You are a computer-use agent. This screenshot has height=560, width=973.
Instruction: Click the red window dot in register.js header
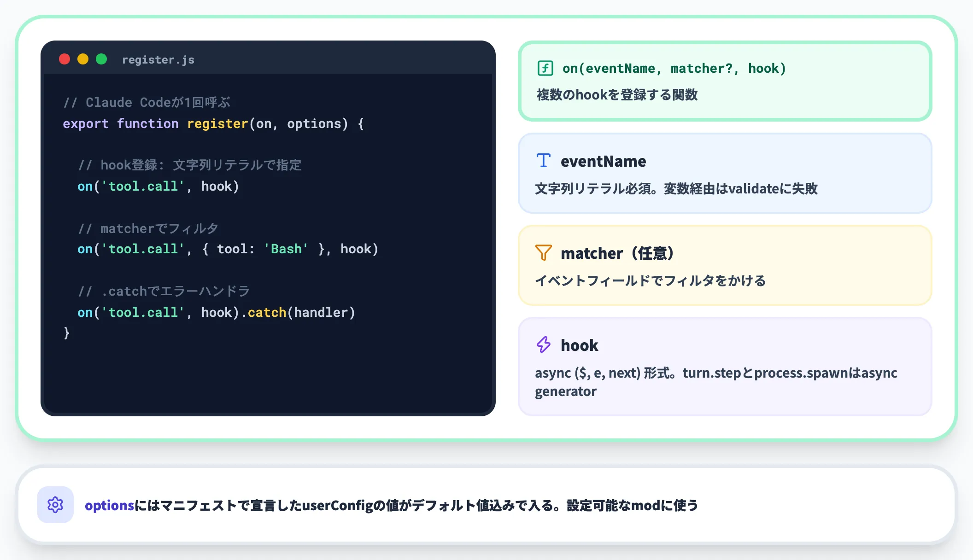(64, 59)
